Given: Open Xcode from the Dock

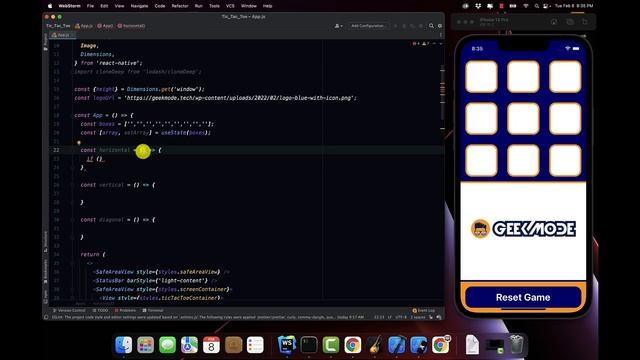Looking at the screenshot, I should [x=396, y=345].
